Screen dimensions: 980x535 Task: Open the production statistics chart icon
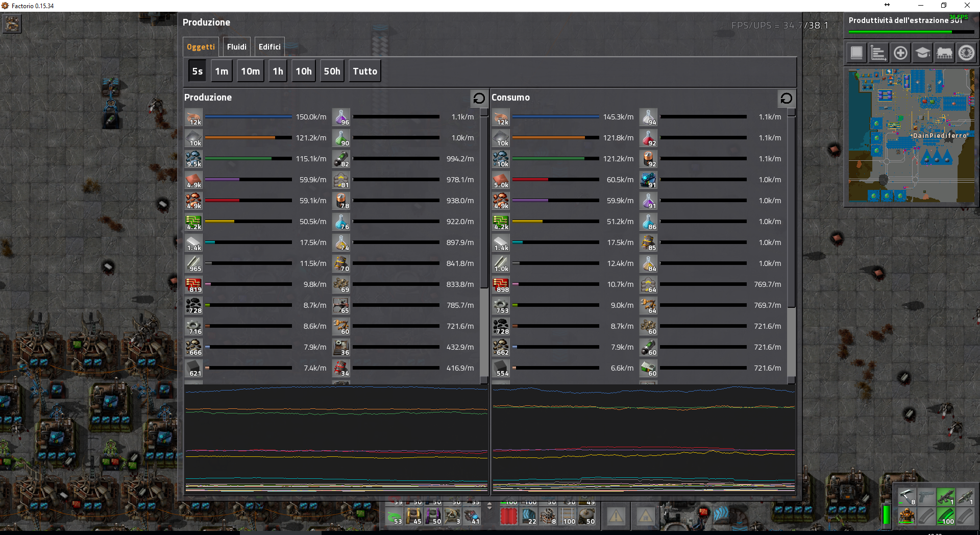point(878,53)
